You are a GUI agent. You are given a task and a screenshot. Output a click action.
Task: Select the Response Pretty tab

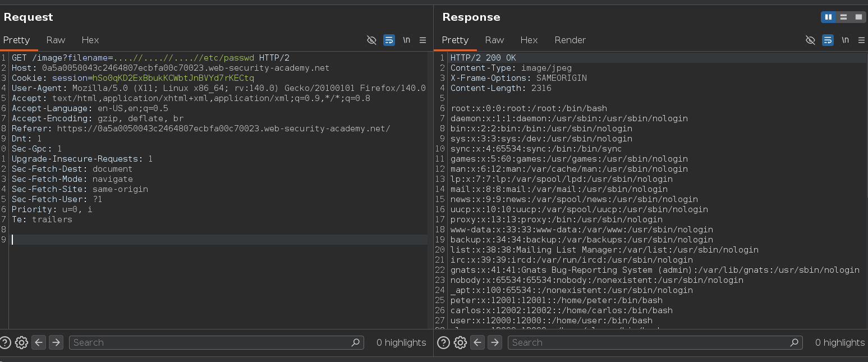click(455, 40)
